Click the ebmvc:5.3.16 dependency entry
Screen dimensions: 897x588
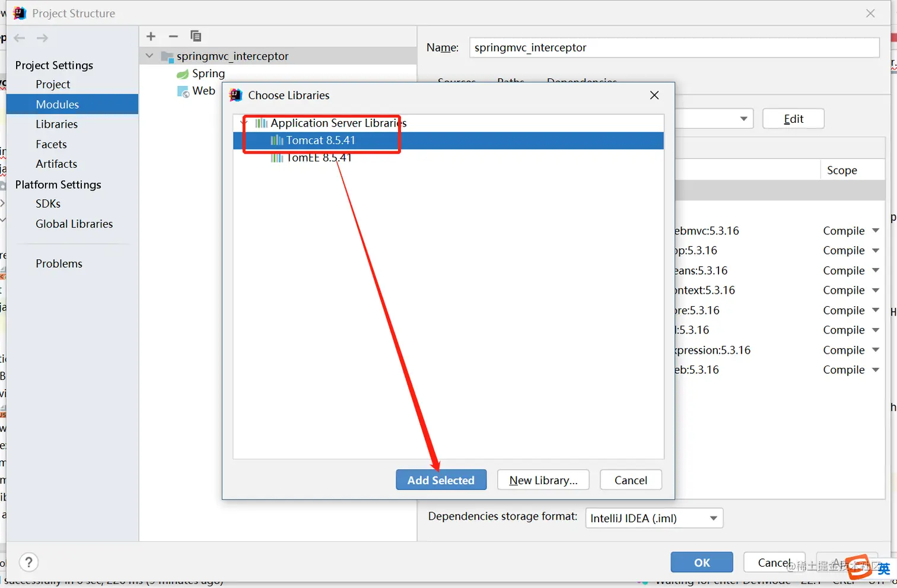tap(707, 231)
